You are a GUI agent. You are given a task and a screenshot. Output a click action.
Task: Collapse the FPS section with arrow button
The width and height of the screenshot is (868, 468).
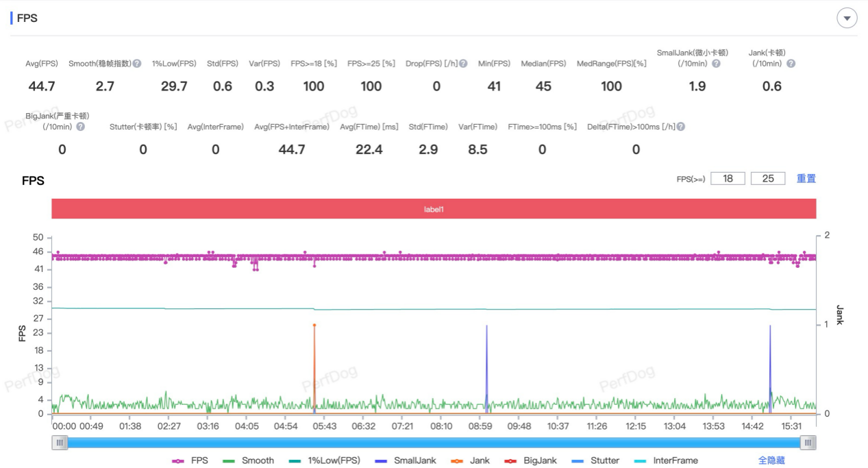coord(847,19)
